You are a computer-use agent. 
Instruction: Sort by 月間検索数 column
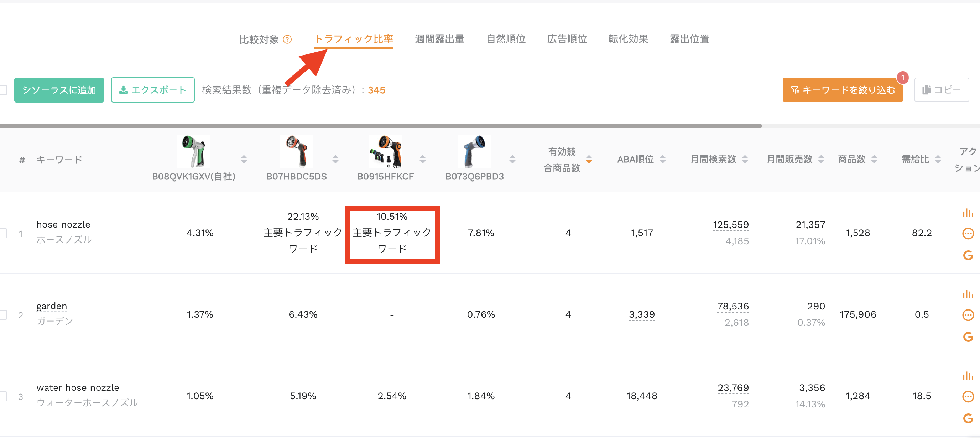(745, 159)
